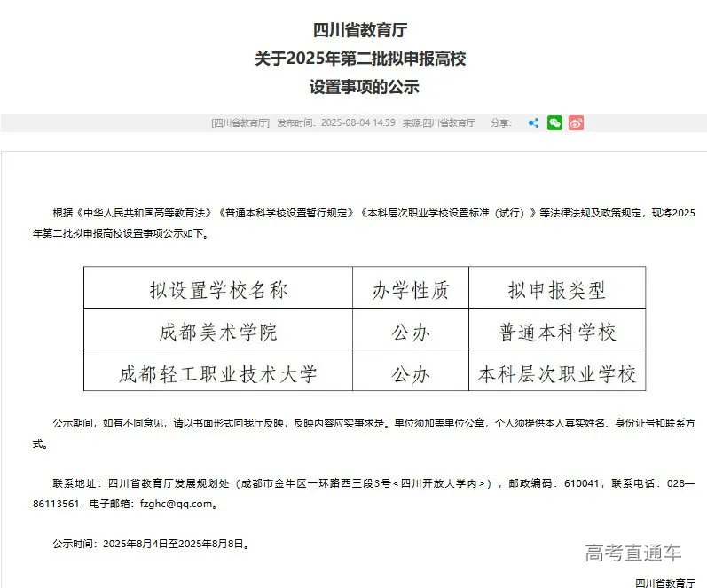Click 公办 in 成都轻工职业技术大学 row
707x588 pixels.
411,373
